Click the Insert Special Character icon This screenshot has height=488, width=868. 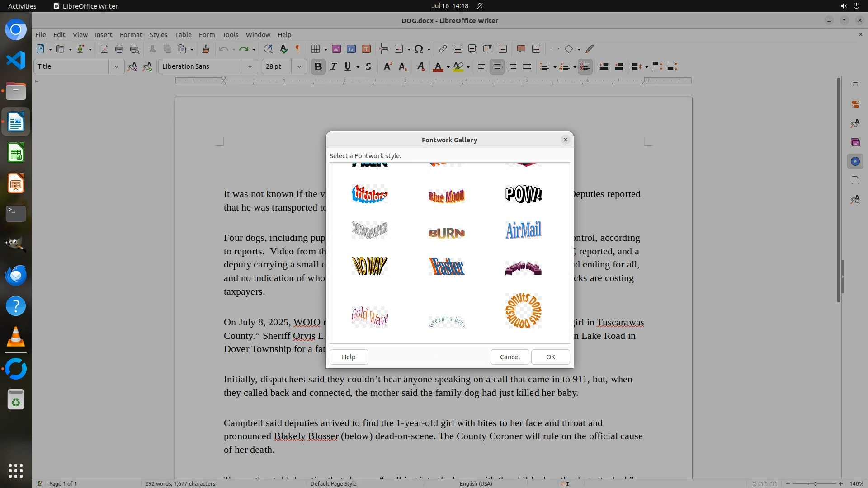[x=419, y=49]
